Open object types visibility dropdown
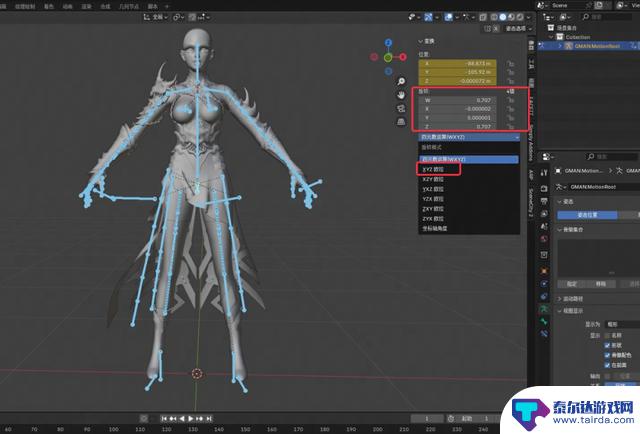This screenshot has height=434, width=640. [x=415, y=17]
